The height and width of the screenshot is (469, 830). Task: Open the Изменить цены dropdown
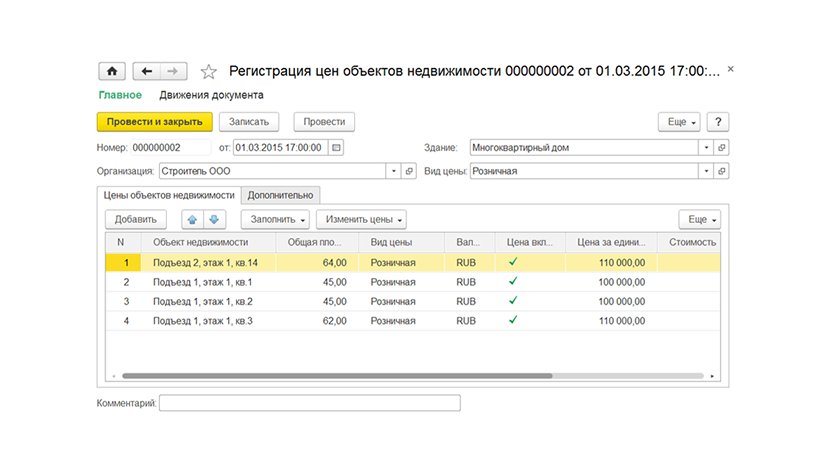tap(362, 219)
